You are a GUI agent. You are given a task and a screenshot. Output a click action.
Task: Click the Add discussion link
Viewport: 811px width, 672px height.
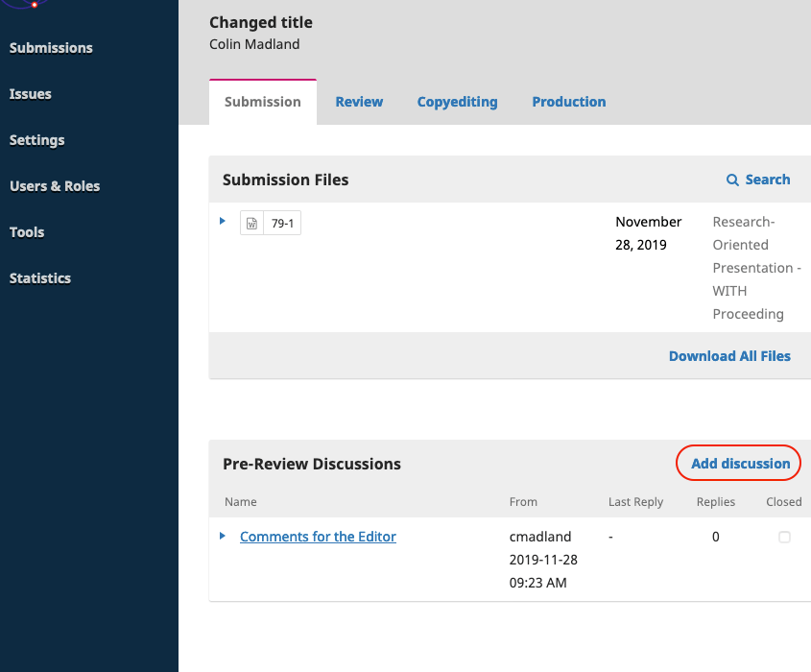pyautogui.click(x=740, y=464)
